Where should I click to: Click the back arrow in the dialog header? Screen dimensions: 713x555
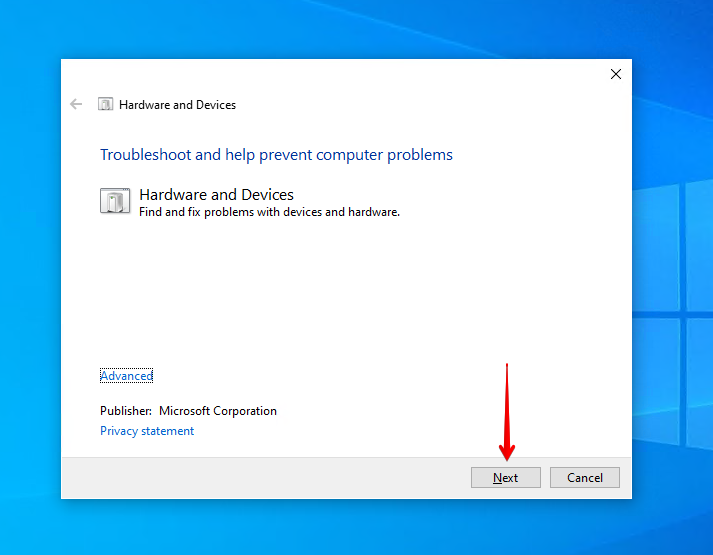(76, 104)
